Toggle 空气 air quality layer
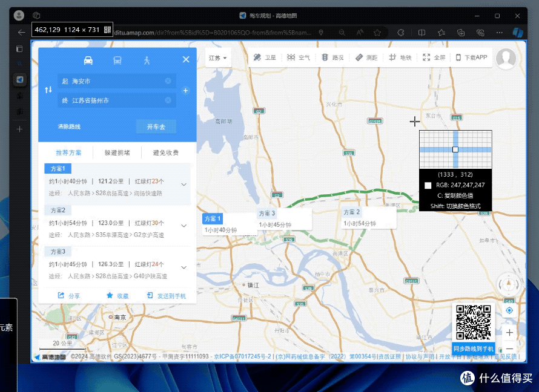This screenshot has width=539, height=392. pos(299,57)
